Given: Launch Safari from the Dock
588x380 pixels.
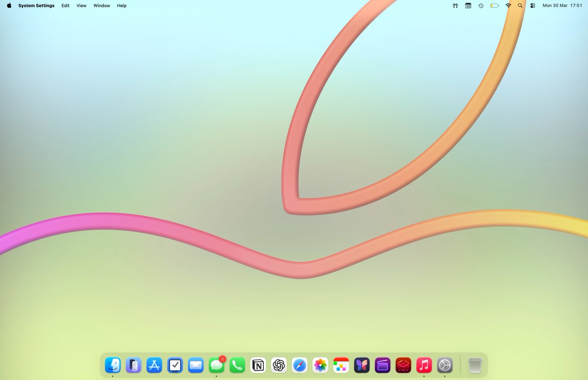Looking at the screenshot, I should [299, 365].
